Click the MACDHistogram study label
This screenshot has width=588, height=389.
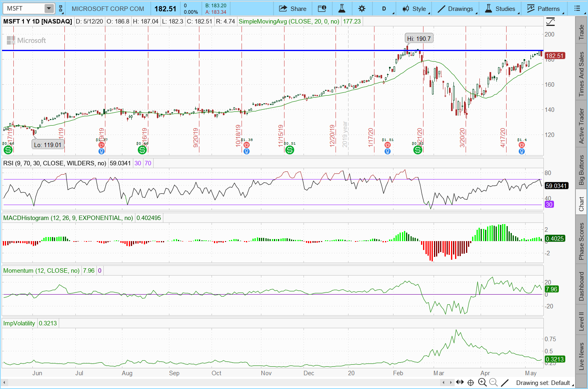[x=68, y=218]
